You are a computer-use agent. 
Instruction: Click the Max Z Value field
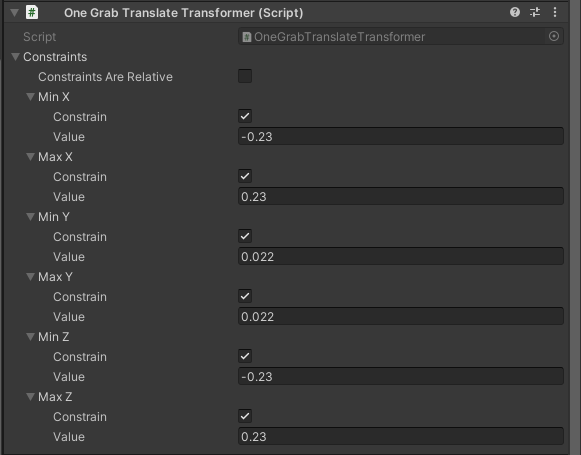click(x=401, y=436)
